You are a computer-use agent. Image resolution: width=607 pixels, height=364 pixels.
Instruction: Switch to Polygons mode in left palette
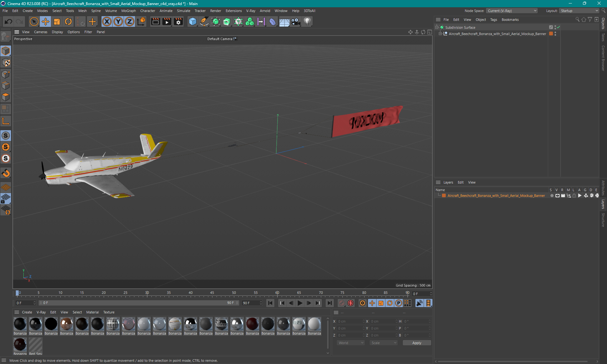[6, 97]
